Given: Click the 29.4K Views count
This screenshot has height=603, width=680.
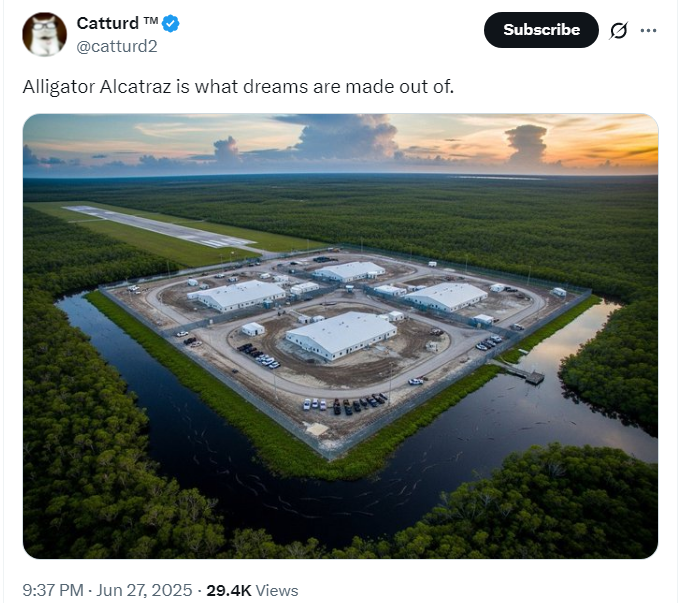Looking at the screenshot, I should click(x=252, y=590).
